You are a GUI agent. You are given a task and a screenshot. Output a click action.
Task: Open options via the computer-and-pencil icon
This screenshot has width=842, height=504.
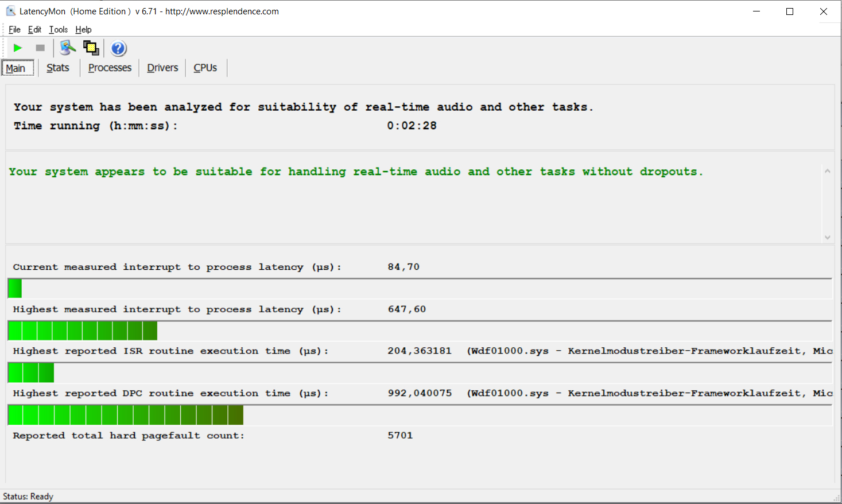pyautogui.click(x=67, y=48)
